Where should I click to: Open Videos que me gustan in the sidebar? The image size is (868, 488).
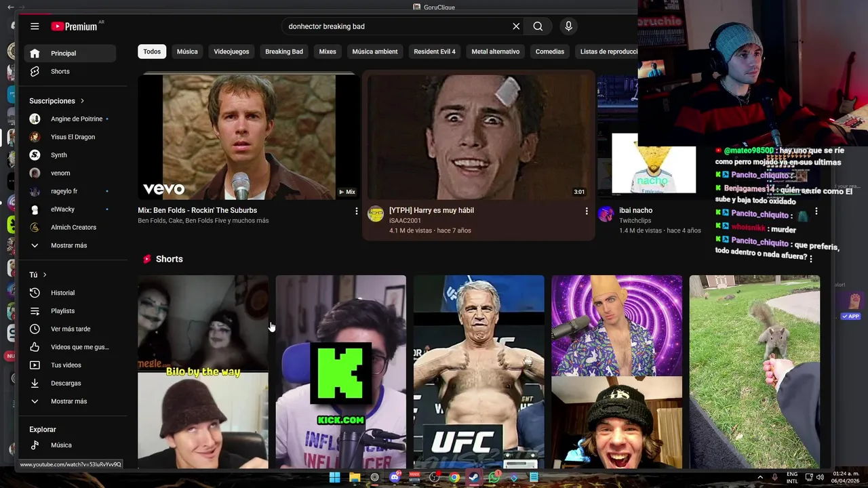[x=71, y=347]
